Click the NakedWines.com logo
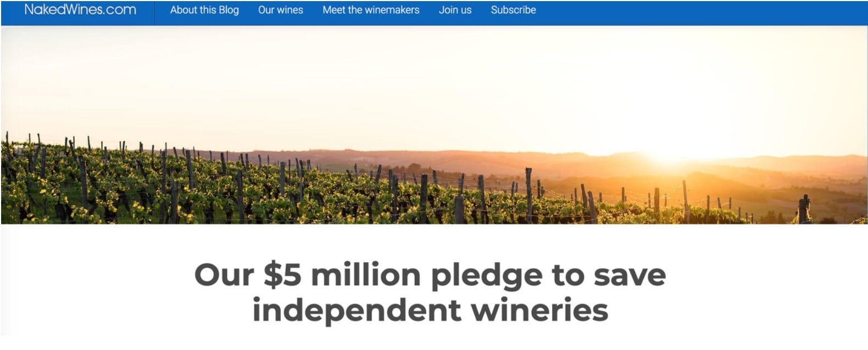 click(x=80, y=10)
